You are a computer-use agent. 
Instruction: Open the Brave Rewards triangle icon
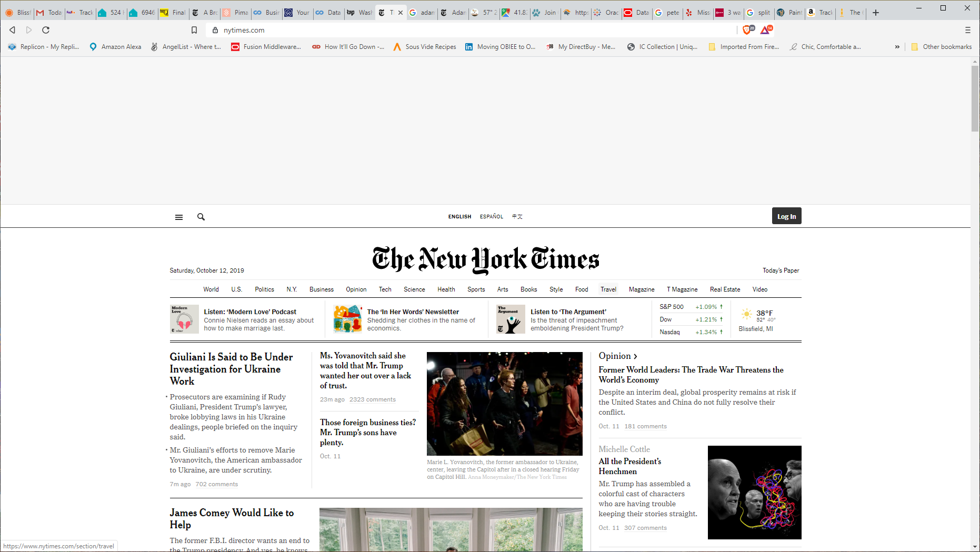(x=766, y=29)
